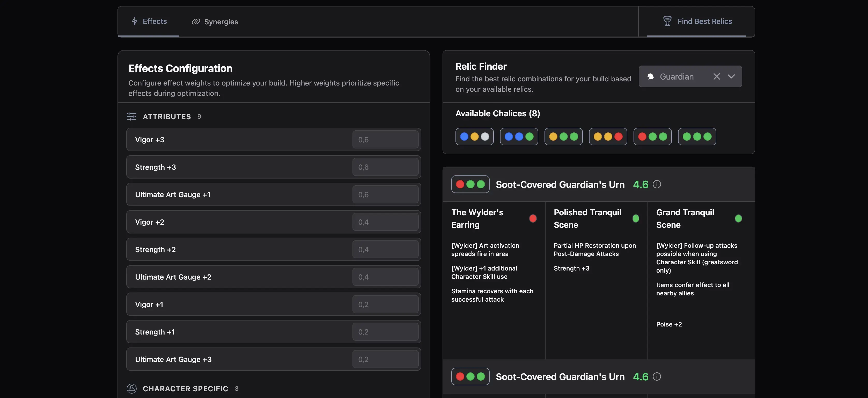Expand the Character Specific section
This screenshot has height=398, width=868.
pos(185,389)
